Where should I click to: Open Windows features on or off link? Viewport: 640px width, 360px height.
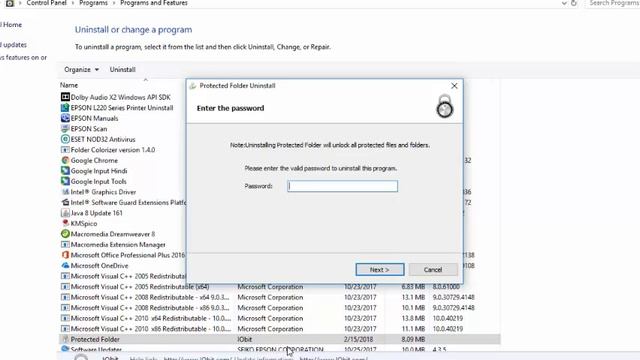click(23, 57)
